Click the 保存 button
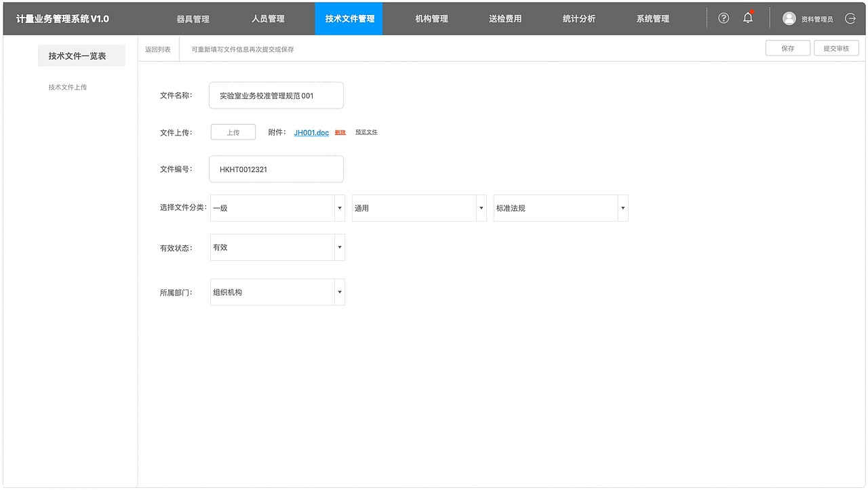Viewport: 868px width, 490px height. (788, 48)
